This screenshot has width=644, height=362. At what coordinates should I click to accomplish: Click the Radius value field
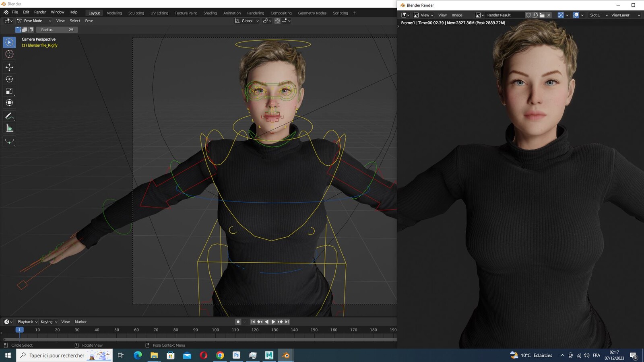57,30
